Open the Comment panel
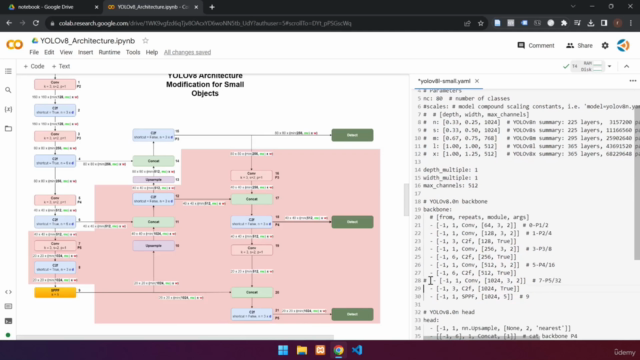 point(536,45)
